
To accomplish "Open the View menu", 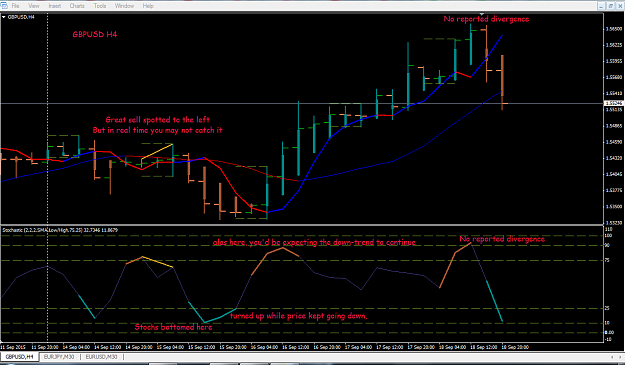I will (34, 6).
